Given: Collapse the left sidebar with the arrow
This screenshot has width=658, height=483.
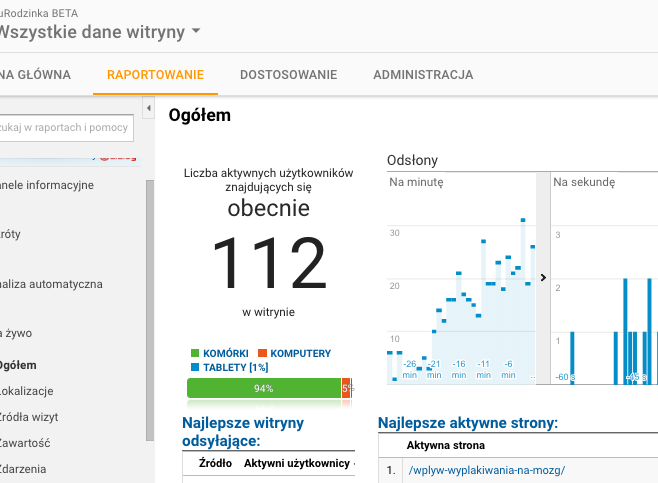Looking at the screenshot, I should (x=149, y=107).
